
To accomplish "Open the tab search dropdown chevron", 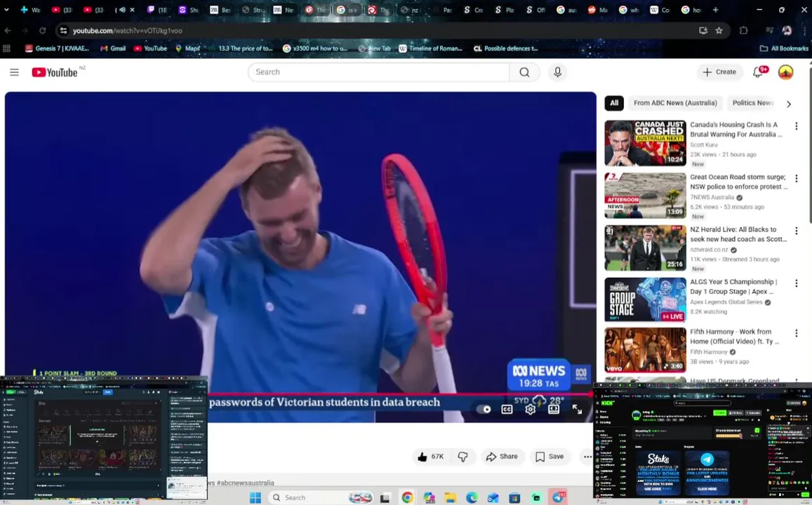I will coord(6,9).
